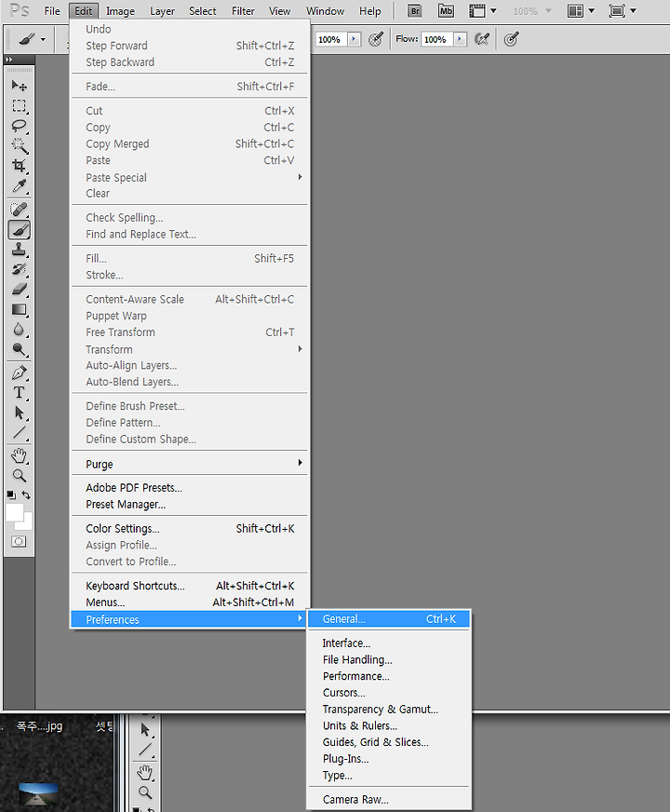Choose General preferences entry

(389, 619)
